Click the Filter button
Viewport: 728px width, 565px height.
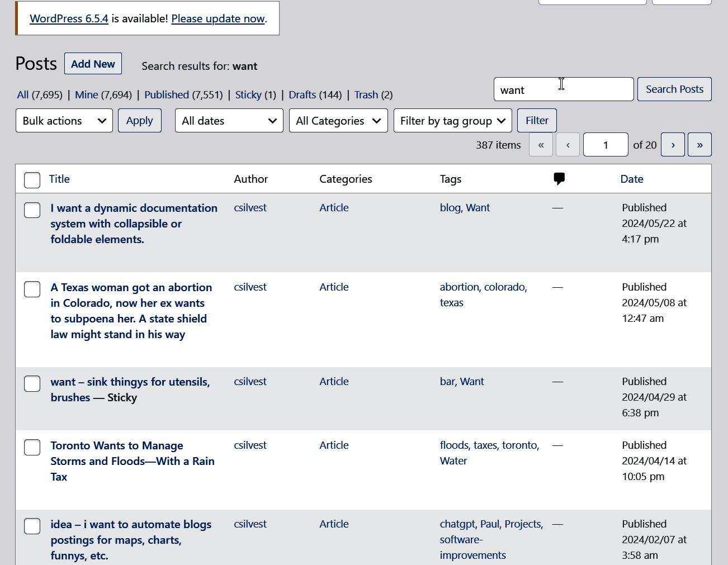click(x=537, y=121)
